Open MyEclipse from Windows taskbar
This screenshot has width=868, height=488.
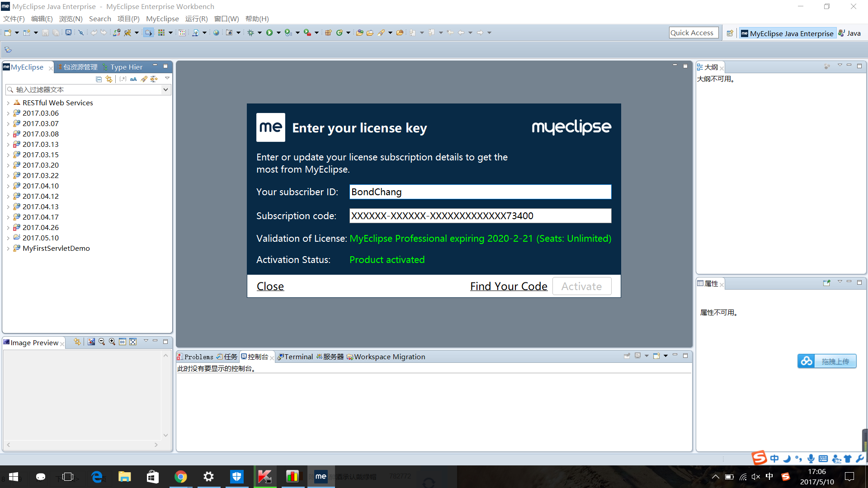[x=321, y=477]
